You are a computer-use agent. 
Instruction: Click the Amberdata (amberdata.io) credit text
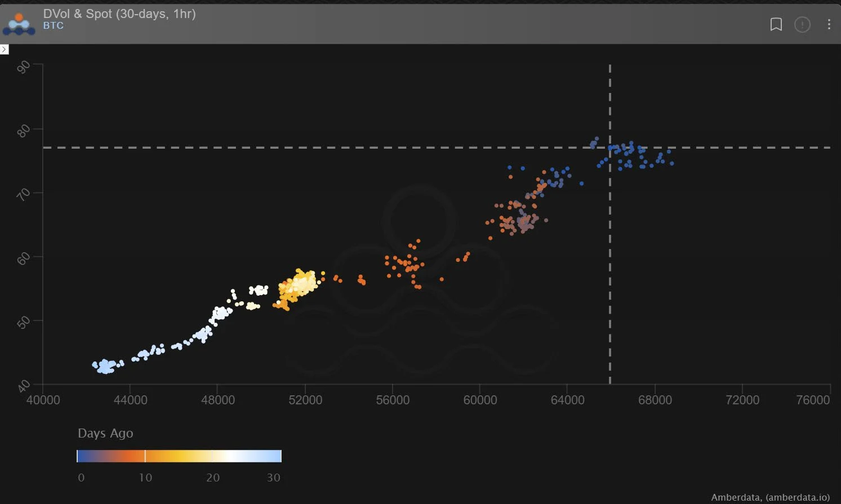(x=770, y=497)
